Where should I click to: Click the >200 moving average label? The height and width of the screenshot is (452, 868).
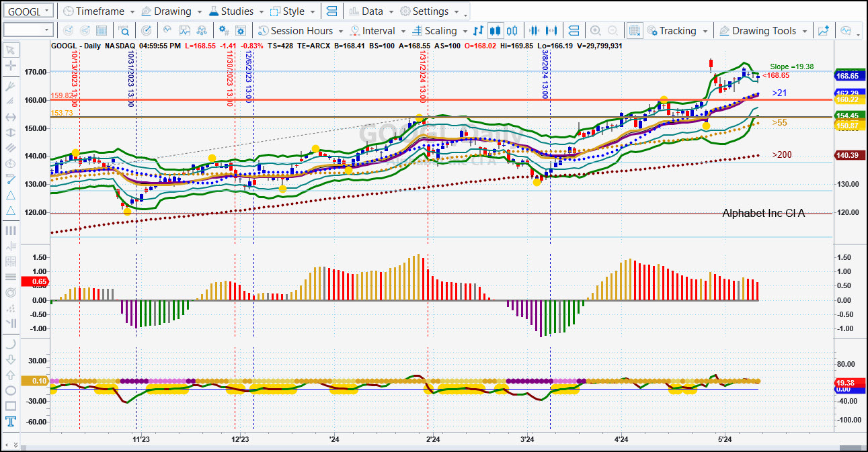(x=782, y=155)
